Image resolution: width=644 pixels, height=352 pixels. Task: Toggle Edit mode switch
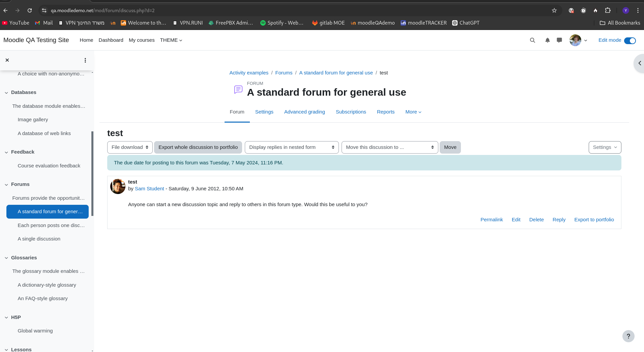coord(630,41)
